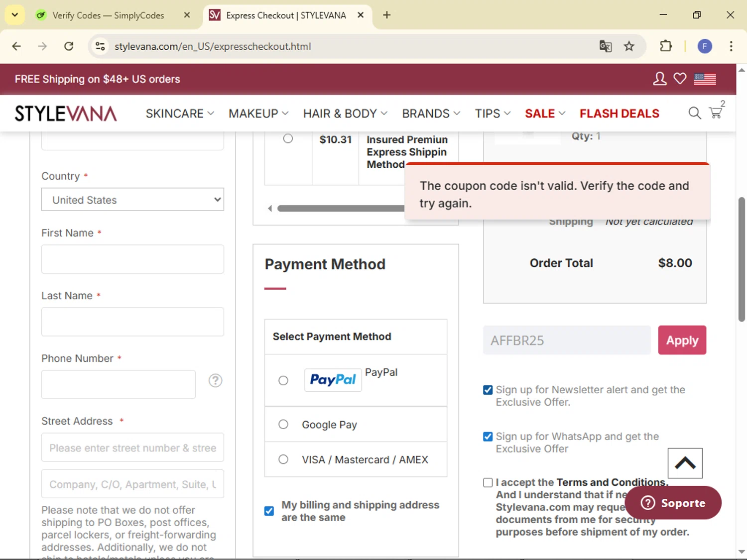747x560 pixels.
Task: Open a new browser tab
Action: pyautogui.click(x=386, y=15)
